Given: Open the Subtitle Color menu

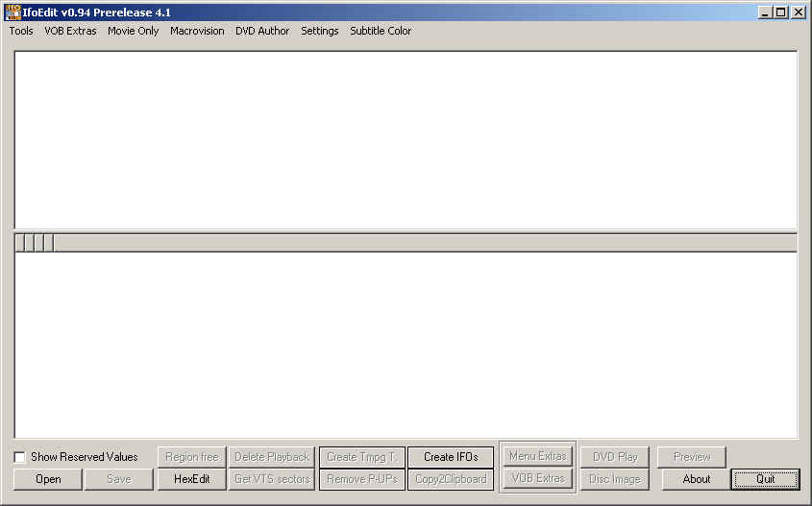Looking at the screenshot, I should pos(381,31).
